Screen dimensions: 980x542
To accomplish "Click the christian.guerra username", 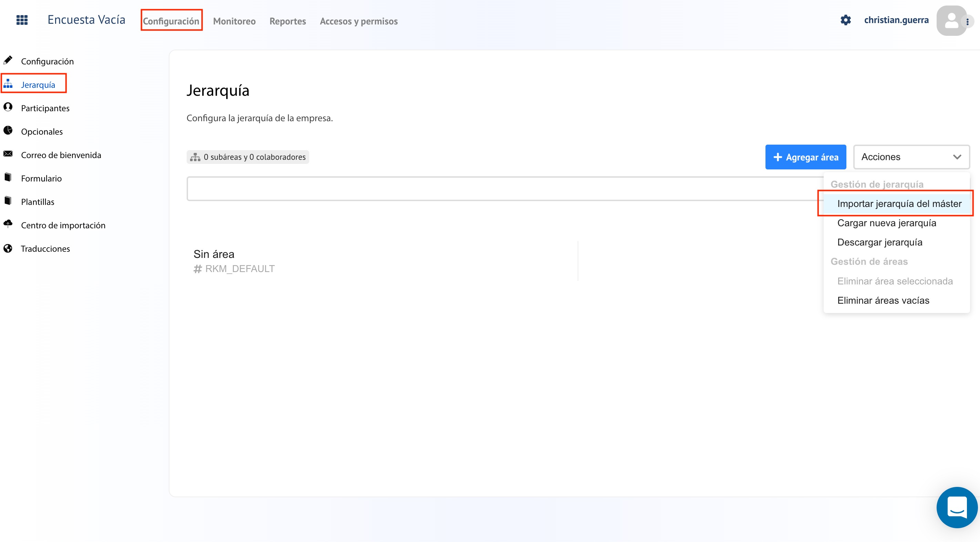I will (x=896, y=20).
